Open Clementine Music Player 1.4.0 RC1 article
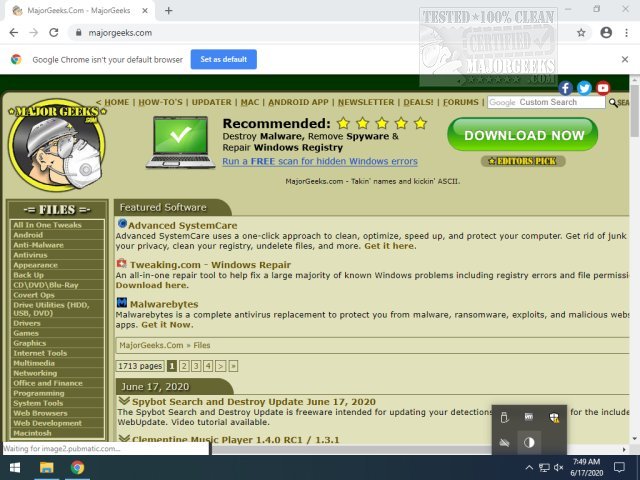 [236, 440]
